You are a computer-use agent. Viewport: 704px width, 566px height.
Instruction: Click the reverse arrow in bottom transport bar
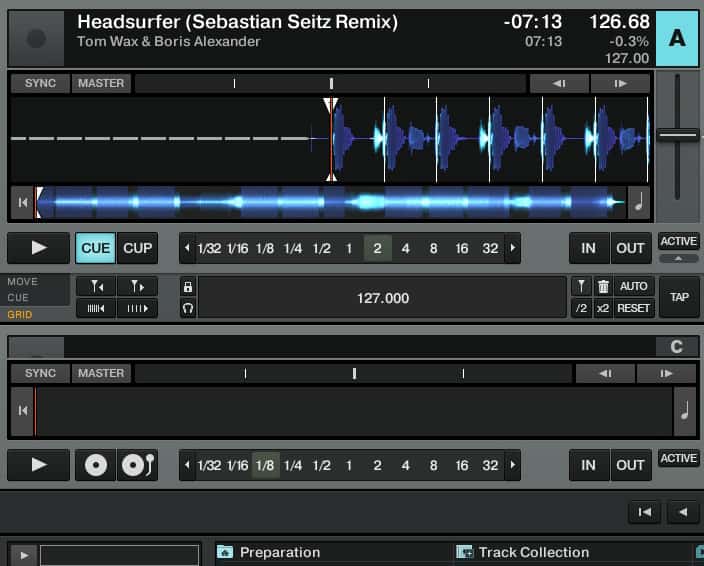(683, 512)
